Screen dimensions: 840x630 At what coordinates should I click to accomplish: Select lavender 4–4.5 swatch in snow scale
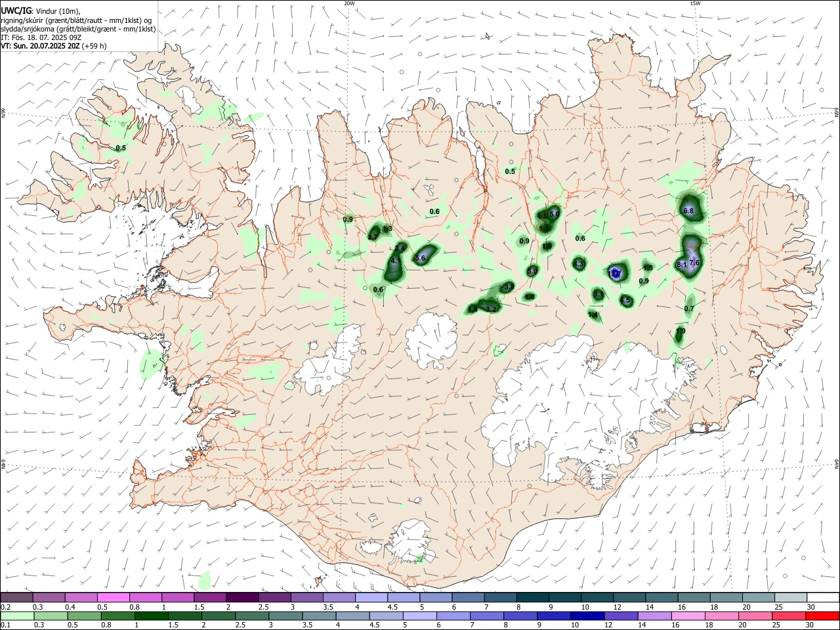pos(371,597)
